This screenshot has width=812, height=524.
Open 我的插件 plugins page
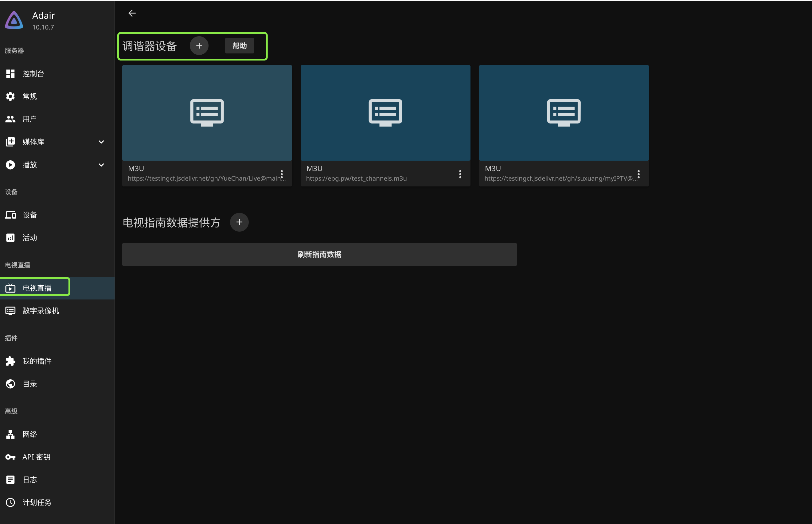pos(37,361)
